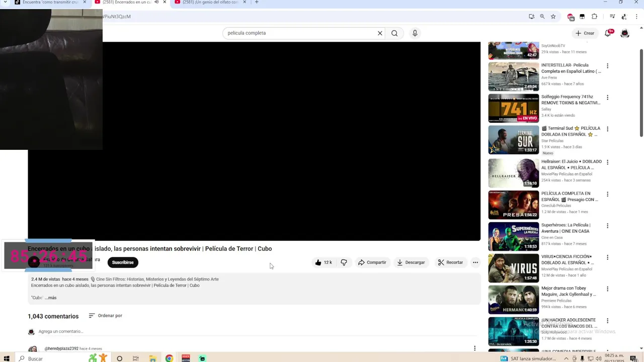Open the VIRUS movie thumbnail
644x362 pixels.
(x=513, y=268)
